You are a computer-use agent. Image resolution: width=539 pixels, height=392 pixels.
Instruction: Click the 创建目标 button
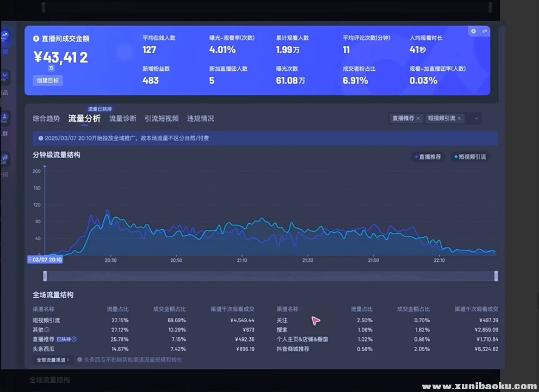(48, 80)
